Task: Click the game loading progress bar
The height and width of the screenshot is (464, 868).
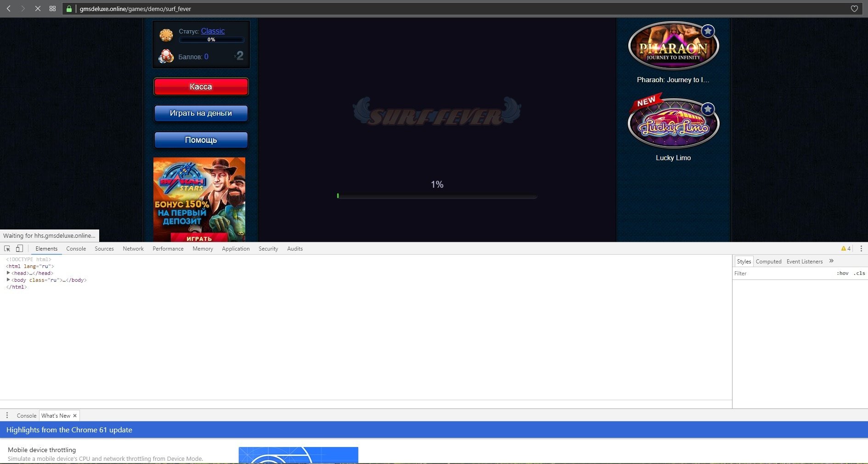Action: tap(437, 196)
